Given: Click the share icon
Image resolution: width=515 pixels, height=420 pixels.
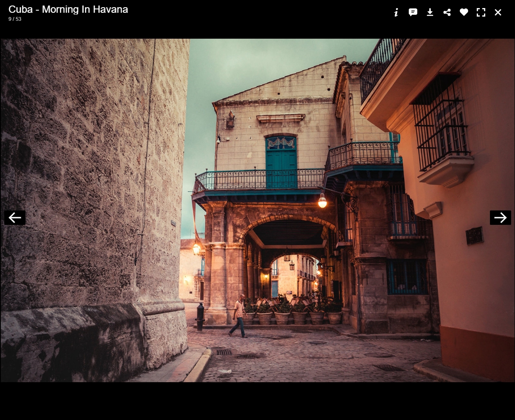Looking at the screenshot, I should coord(447,12).
